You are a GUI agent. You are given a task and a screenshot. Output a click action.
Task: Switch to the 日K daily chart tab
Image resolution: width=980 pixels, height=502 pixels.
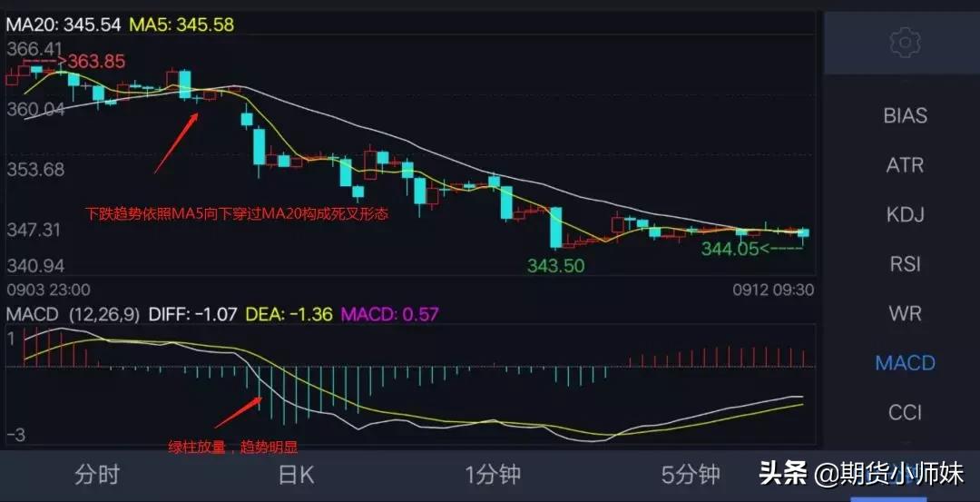click(x=296, y=475)
